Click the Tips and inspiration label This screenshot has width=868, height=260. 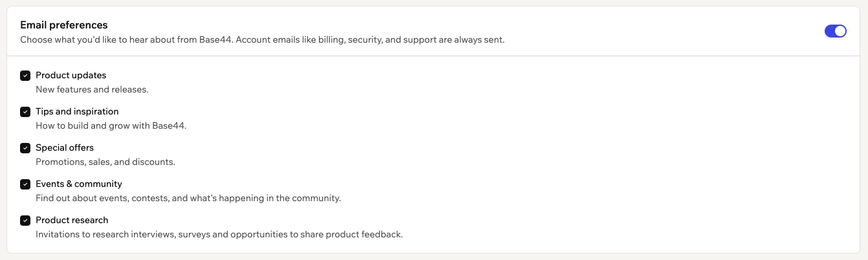(77, 112)
